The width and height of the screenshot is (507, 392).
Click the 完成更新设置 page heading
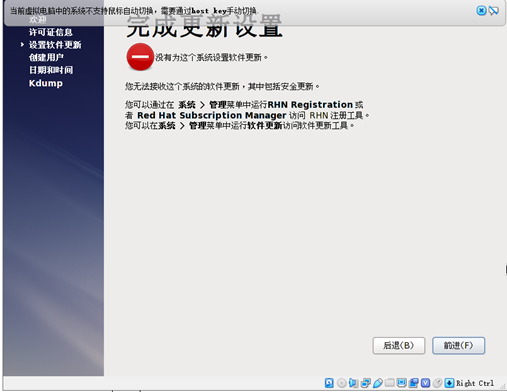[205, 26]
